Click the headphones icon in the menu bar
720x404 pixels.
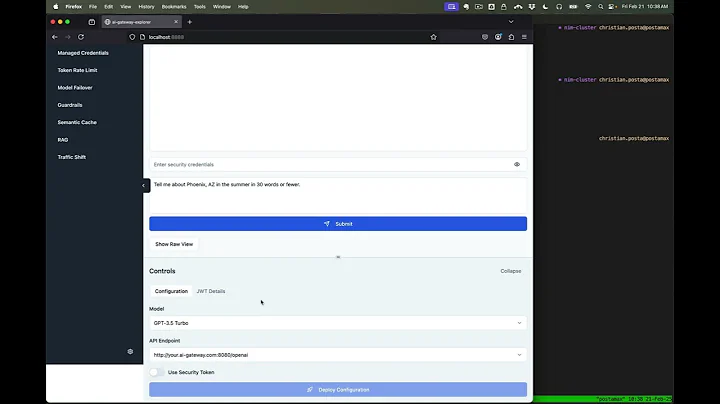pyautogui.click(x=559, y=7)
